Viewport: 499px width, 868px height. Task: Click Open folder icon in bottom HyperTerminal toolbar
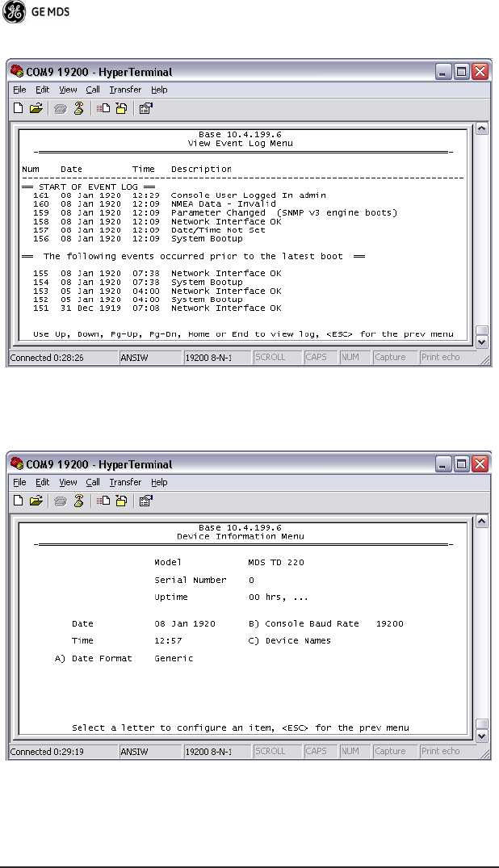click(x=36, y=501)
